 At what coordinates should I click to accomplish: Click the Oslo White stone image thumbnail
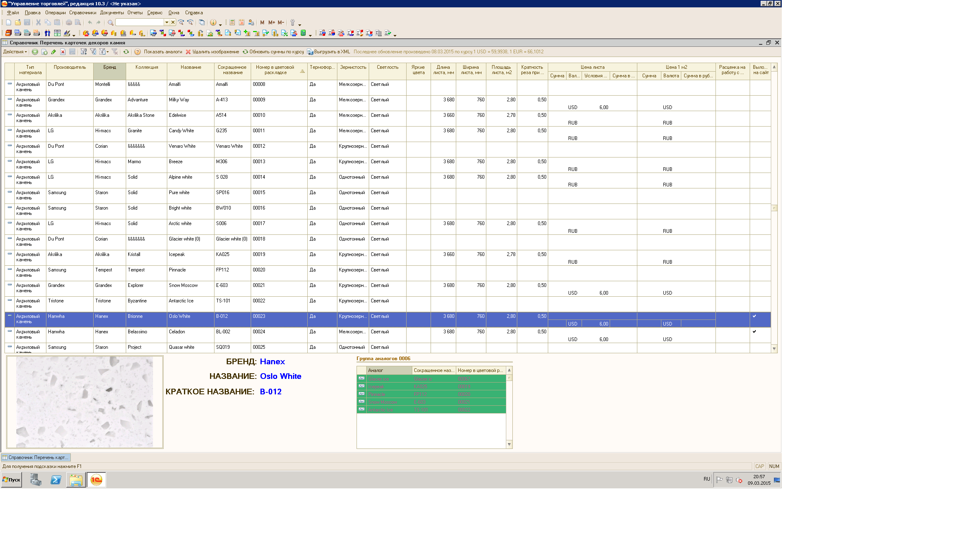(85, 402)
